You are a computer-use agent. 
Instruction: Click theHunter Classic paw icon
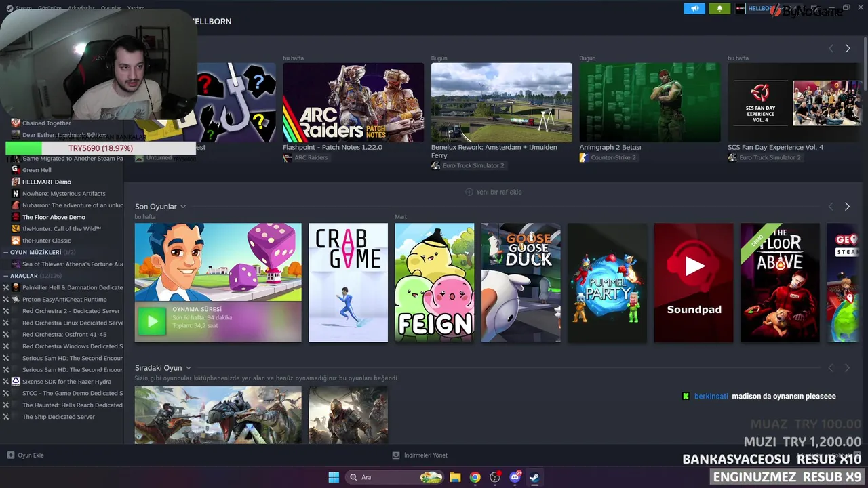point(16,241)
